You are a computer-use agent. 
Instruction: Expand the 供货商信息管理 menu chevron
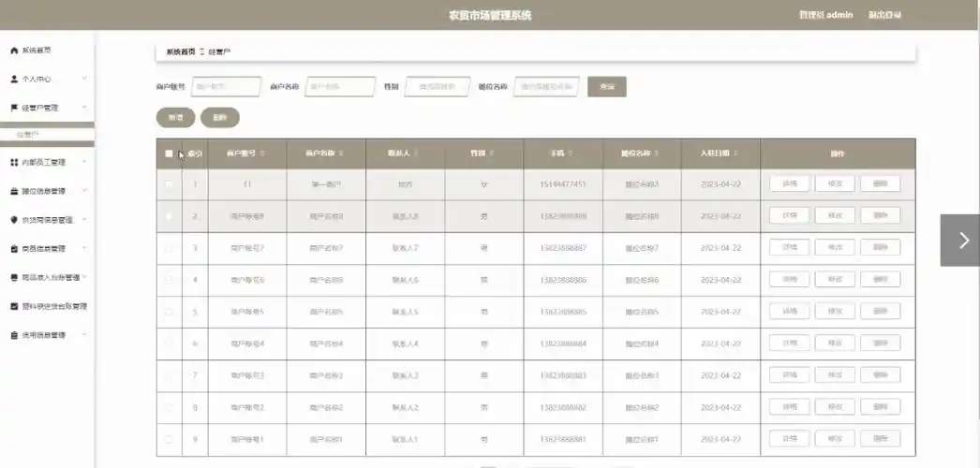[x=84, y=219]
